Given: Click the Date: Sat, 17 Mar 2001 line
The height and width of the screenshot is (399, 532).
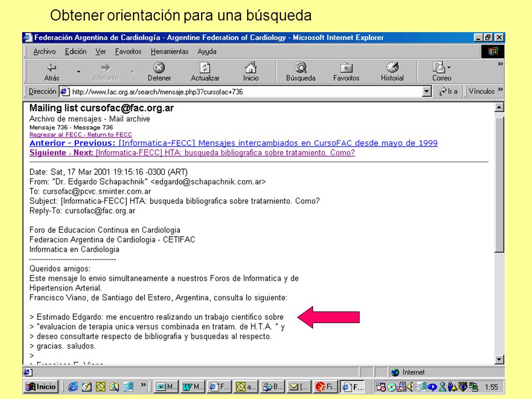Looking at the screenshot, I should tap(108, 172).
